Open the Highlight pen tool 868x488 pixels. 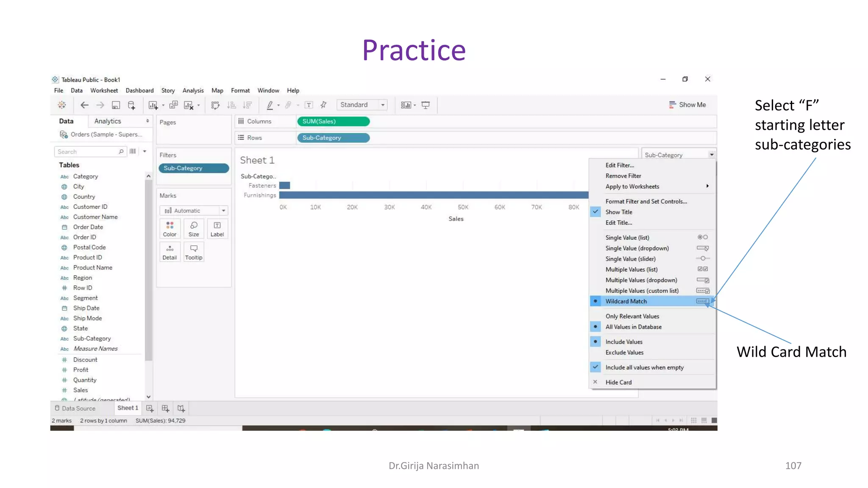[270, 105]
